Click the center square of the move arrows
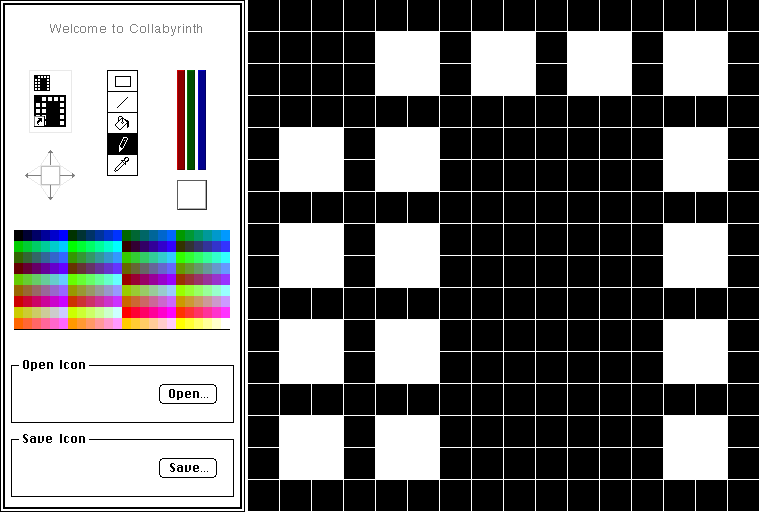The image size is (759, 512). [50, 175]
